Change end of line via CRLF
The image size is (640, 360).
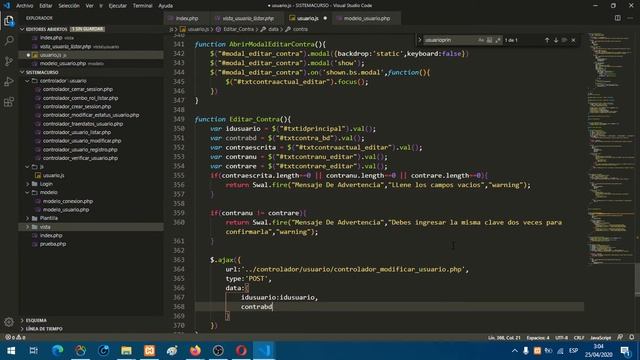click(579, 338)
